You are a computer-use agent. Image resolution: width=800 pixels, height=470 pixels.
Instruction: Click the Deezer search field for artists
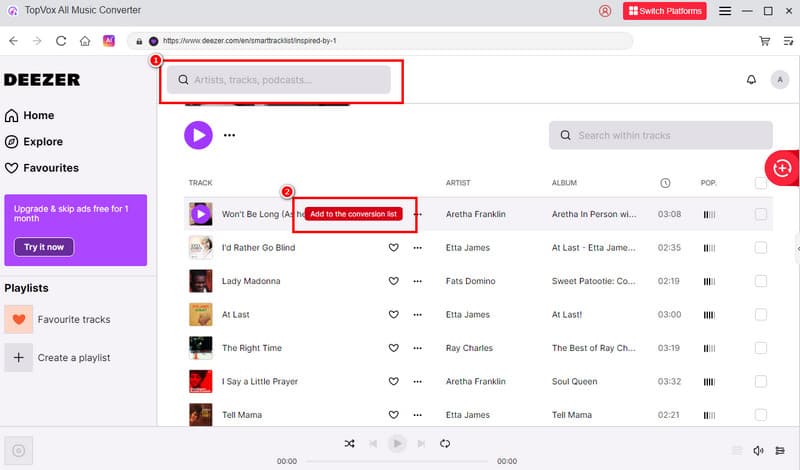tap(279, 80)
